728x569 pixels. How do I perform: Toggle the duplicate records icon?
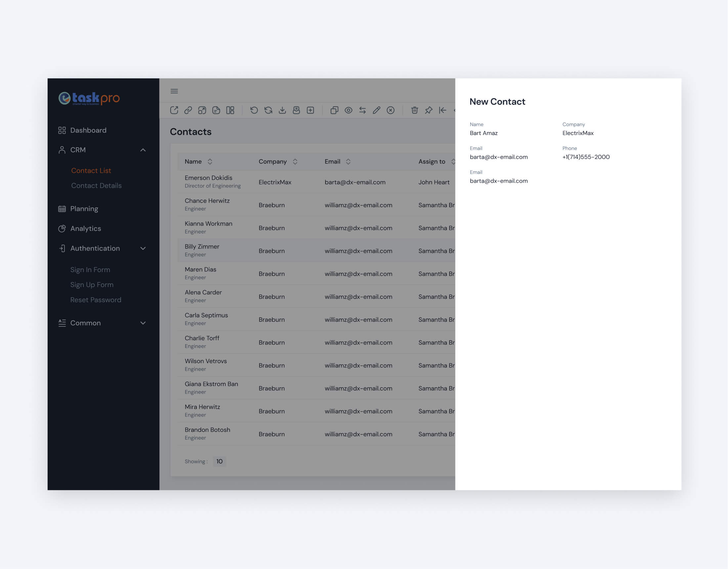tap(335, 110)
